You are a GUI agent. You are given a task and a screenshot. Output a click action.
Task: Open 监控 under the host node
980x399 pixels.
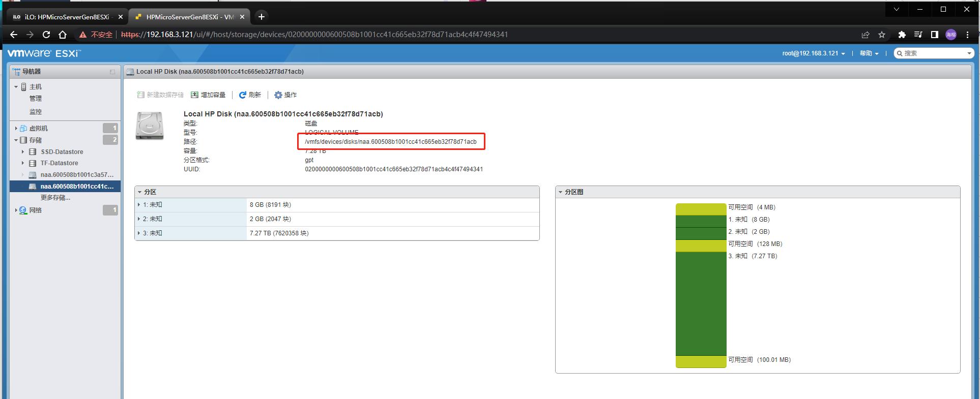[x=36, y=112]
